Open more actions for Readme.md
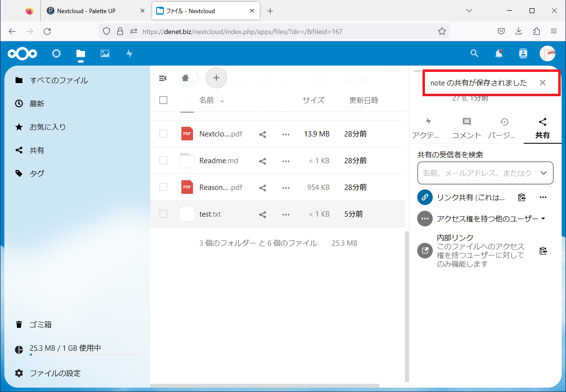Image resolution: width=566 pixels, height=392 pixels. 286,161
